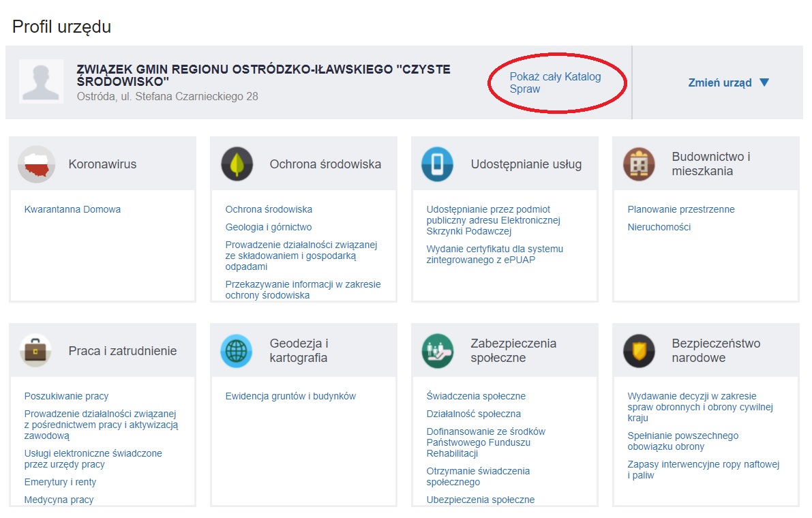This screenshot has height=518, width=812.
Task: Click the Praca i zatrudnienie briefcase icon
Action: (35, 351)
